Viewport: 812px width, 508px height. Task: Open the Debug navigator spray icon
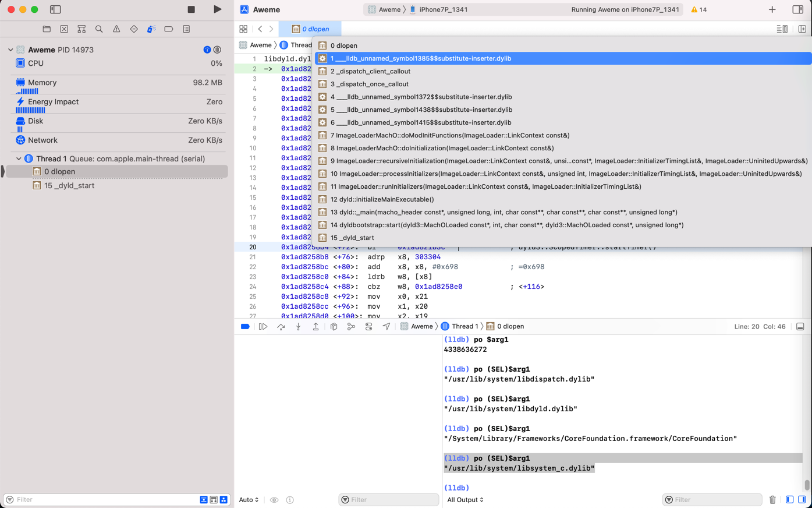(151, 29)
